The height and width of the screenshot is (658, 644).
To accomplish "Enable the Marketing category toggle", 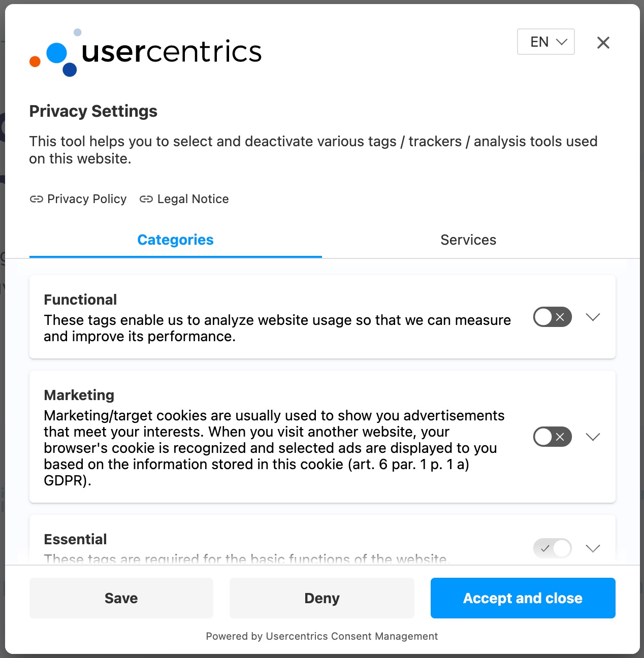I will [x=552, y=437].
